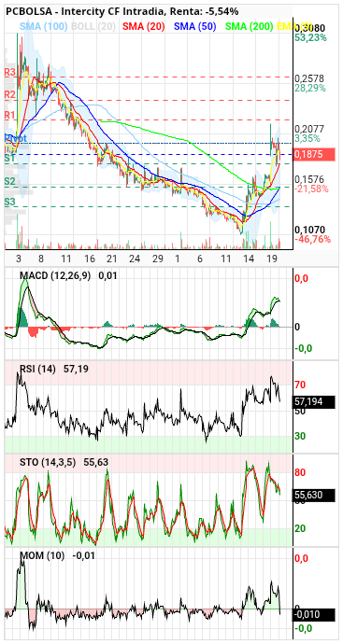This screenshot has height=644, width=343.
Task: Click the S1 support level label
Action: (10, 158)
